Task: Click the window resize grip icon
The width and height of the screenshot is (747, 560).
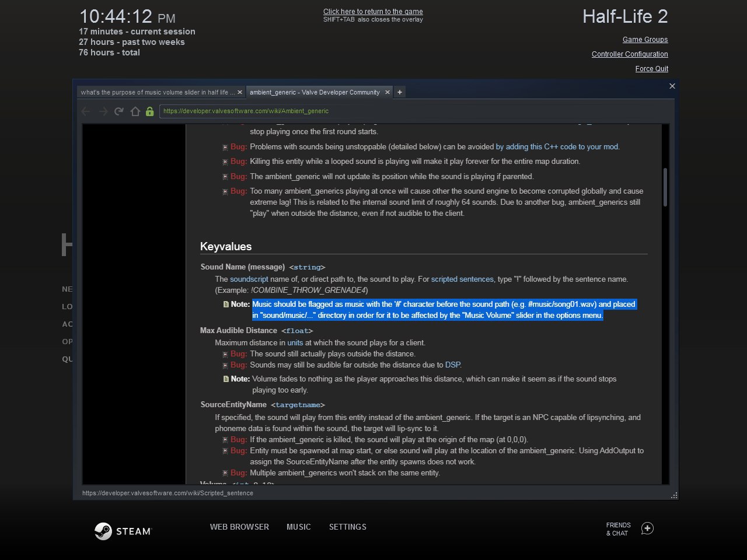Action: (x=674, y=495)
